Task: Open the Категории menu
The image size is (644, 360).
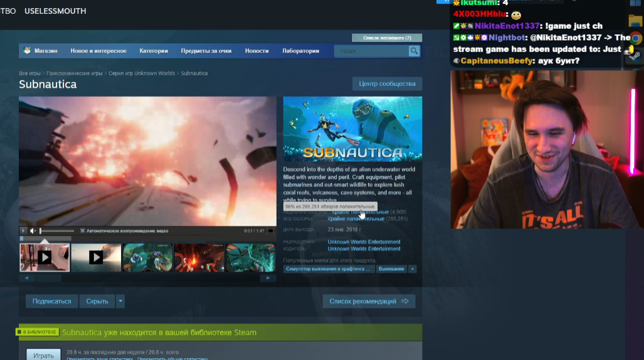Action: (x=154, y=51)
